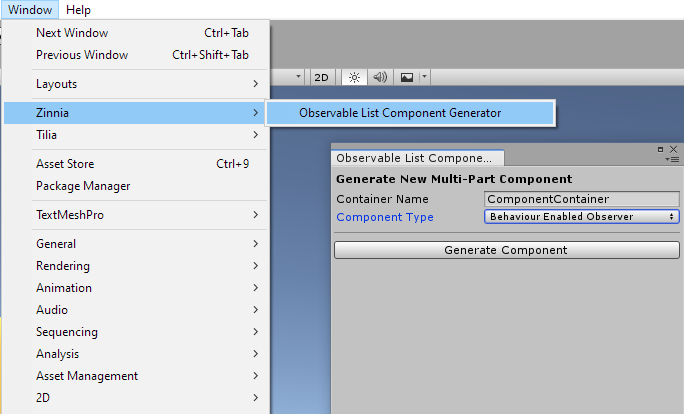Expand the Tilia submenu
This screenshot has width=684, height=414.
[x=136, y=135]
